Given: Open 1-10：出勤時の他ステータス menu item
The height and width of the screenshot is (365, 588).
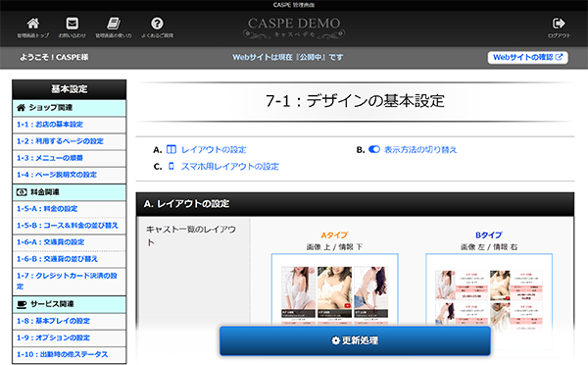Looking at the screenshot, I should 70,354.
